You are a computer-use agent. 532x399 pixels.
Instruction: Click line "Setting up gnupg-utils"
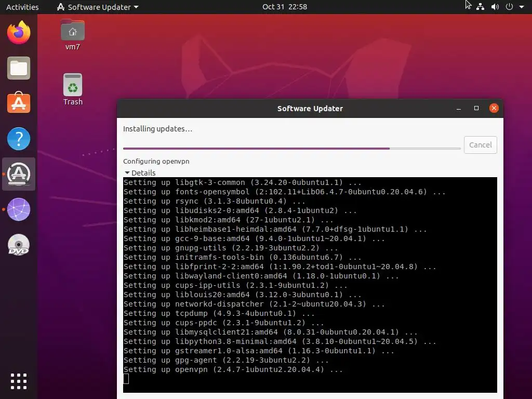231,248
